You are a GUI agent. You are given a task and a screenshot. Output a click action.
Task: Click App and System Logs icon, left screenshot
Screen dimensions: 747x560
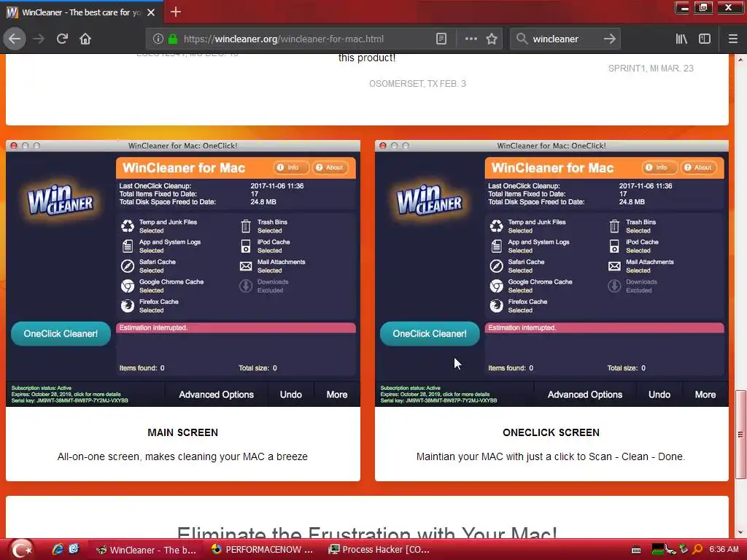pos(127,246)
